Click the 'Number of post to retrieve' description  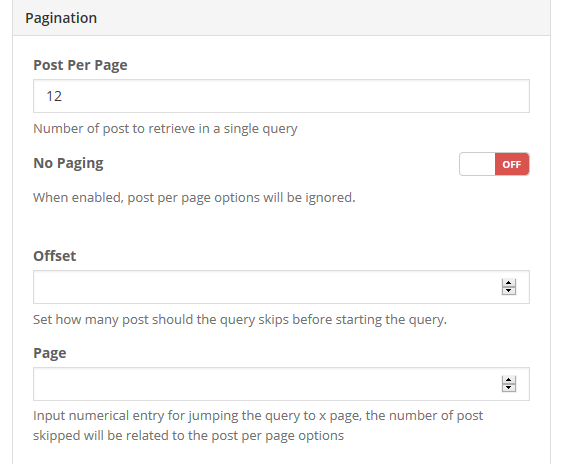(165, 129)
